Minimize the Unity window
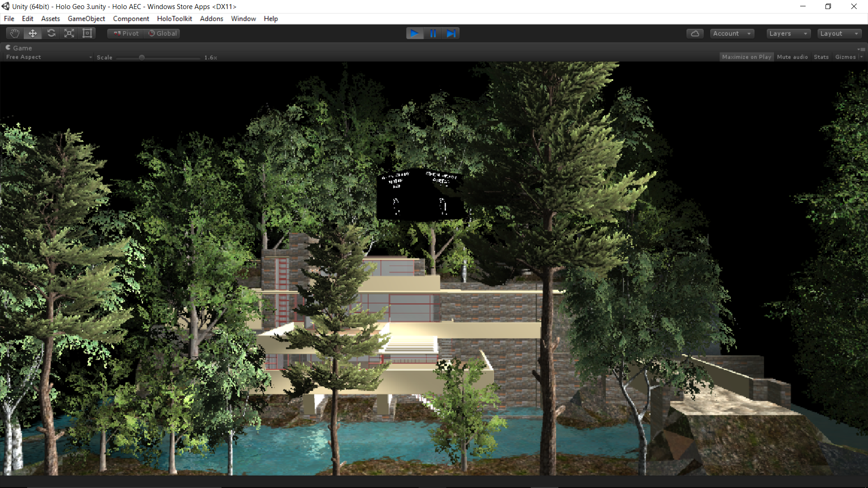 pyautogui.click(x=803, y=6)
